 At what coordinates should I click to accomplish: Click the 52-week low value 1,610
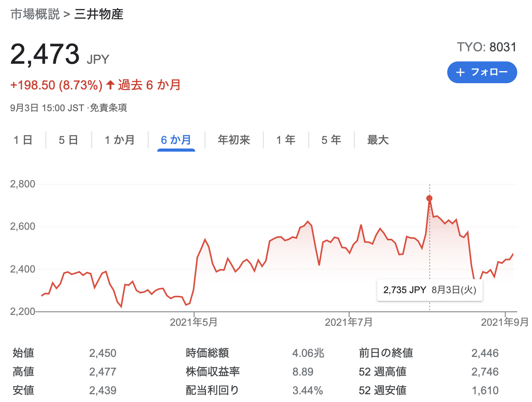[x=485, y=390]
